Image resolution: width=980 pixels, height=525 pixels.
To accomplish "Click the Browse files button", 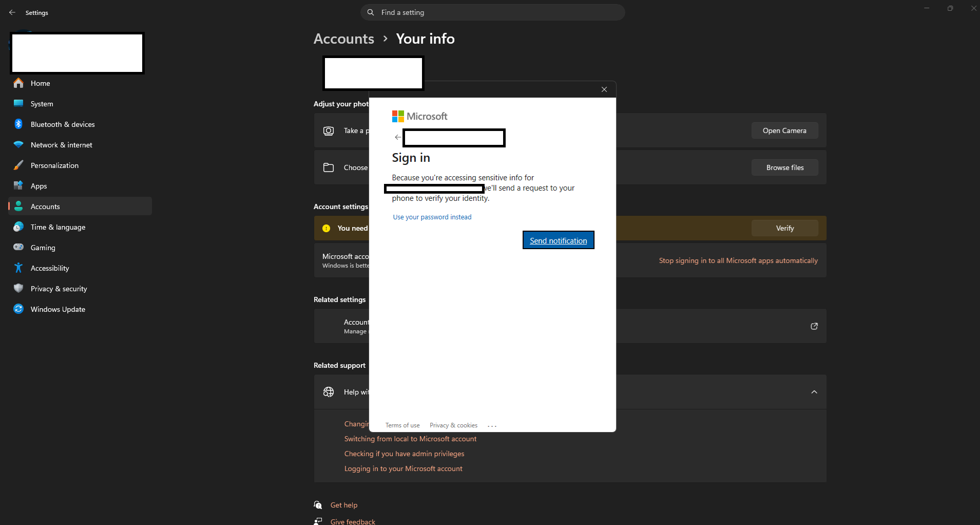I will click(x=784, y=167).
